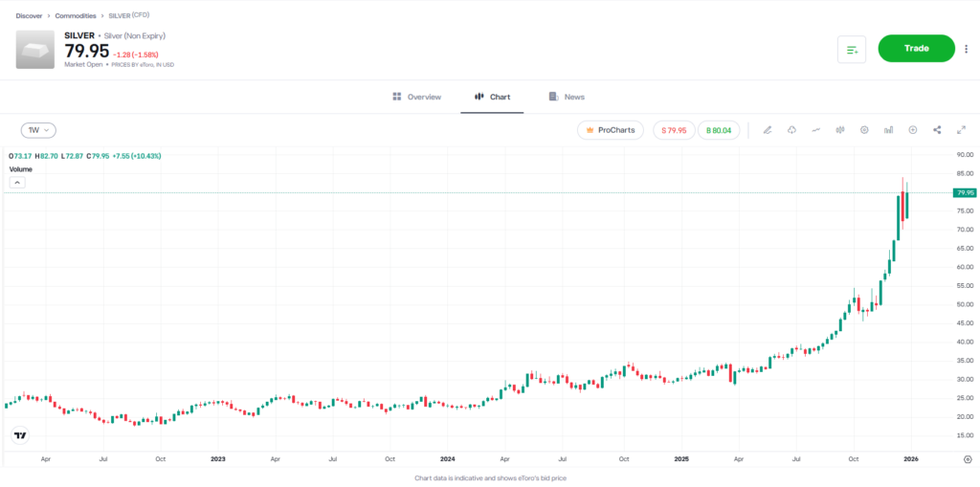Select the pencil drawing tool
The height and width of the screenshot is (487, 980).
click(768, 130)
